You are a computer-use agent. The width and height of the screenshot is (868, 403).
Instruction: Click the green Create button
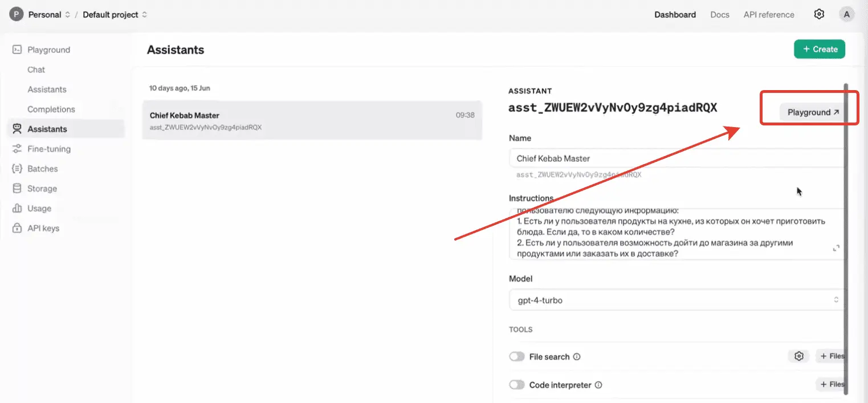[x=820, y=49]
